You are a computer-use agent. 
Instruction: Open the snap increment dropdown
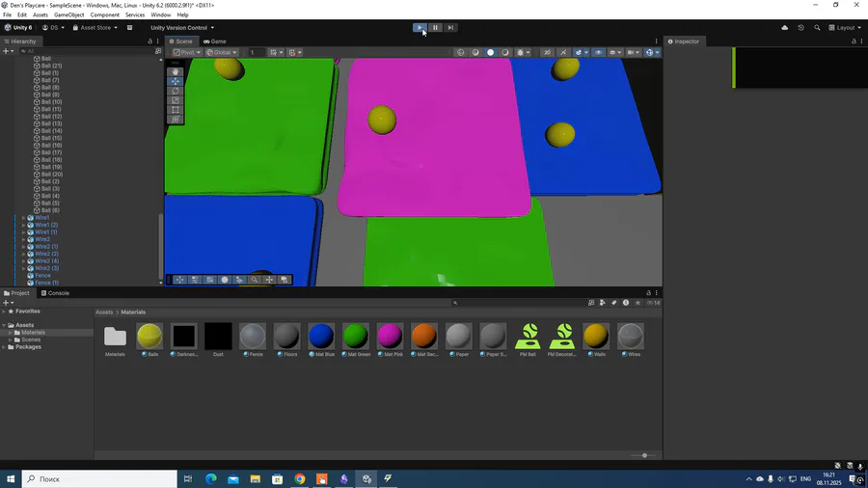[x=294, y=53]
